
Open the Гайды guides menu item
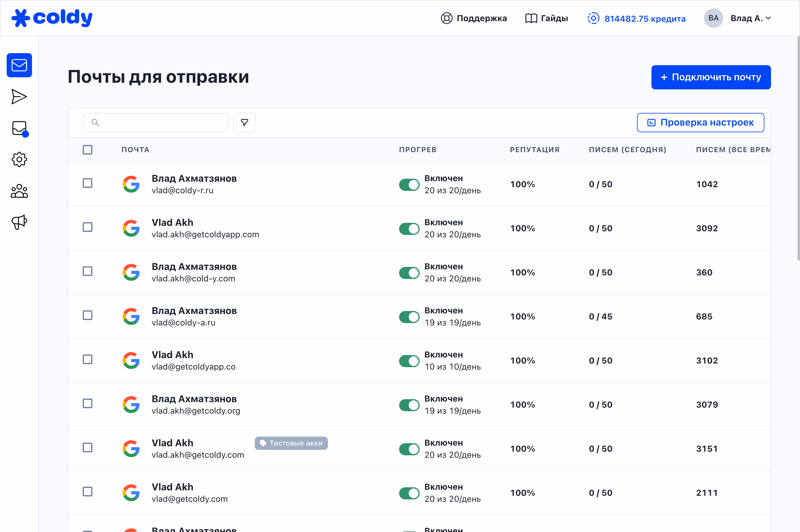(546, 18)
